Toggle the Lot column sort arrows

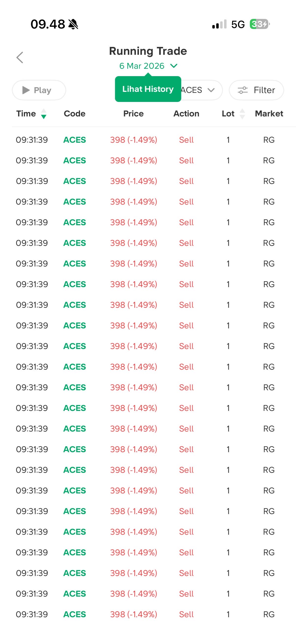click(242, 114)
